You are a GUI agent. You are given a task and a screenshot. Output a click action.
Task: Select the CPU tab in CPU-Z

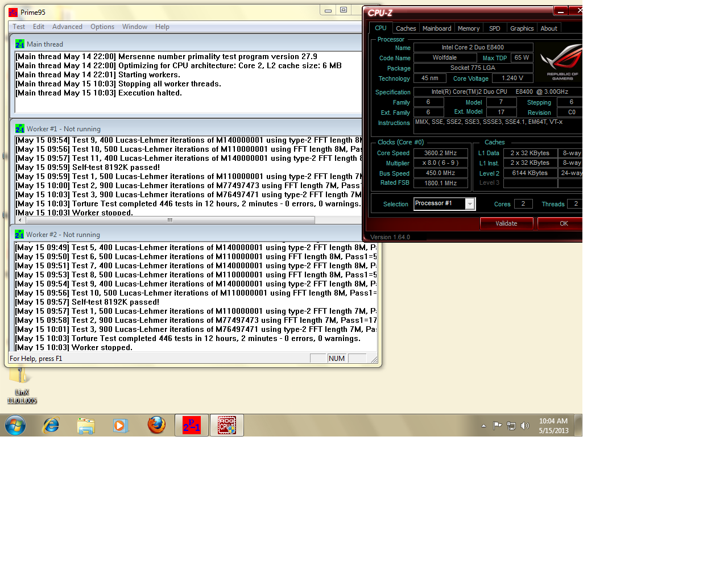point(380,28)
